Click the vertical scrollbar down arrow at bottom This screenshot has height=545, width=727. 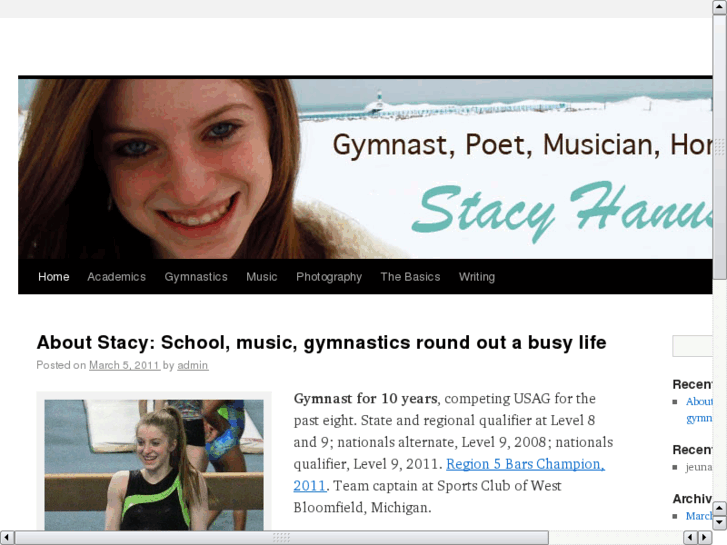[x=720, y=523]
